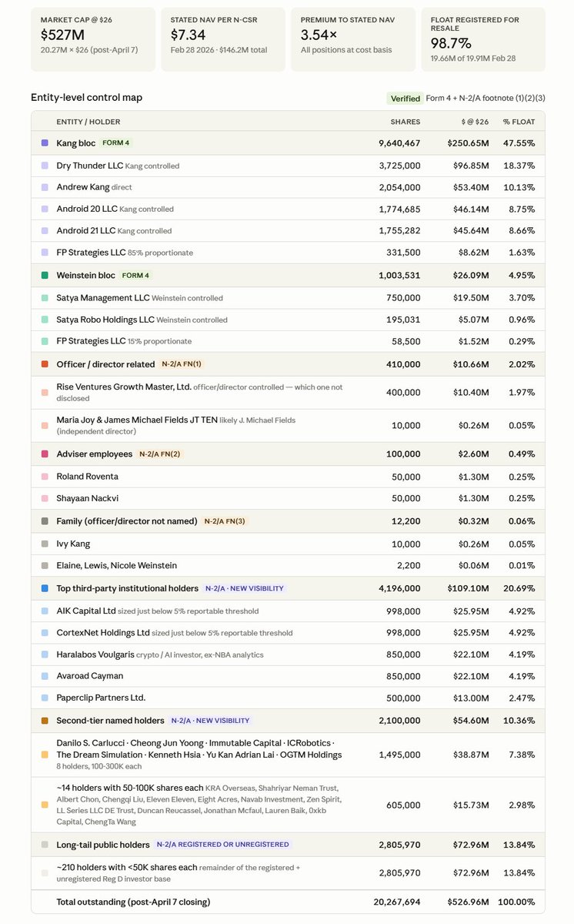Viewport: 574px width, 924px height.
Task: Click the $526.96M total dollar value
Action: click(469, 901)
